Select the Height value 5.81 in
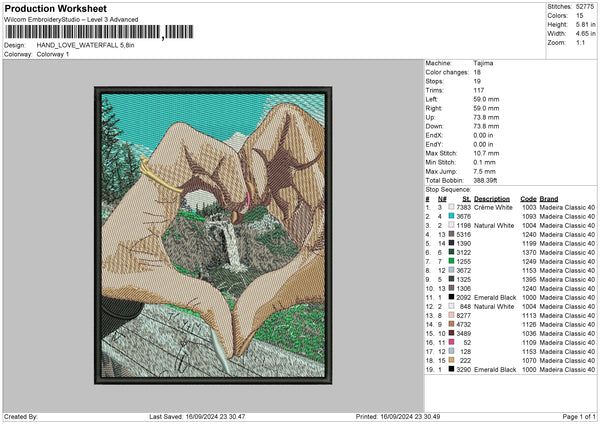Viewport: 600px width, 424px height. [585, 24]
